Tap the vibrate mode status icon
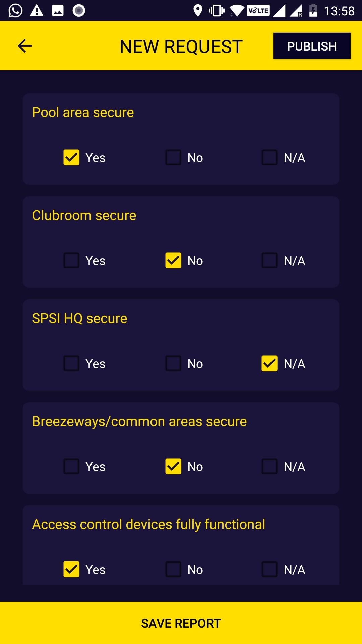 [x=217, y=11]
